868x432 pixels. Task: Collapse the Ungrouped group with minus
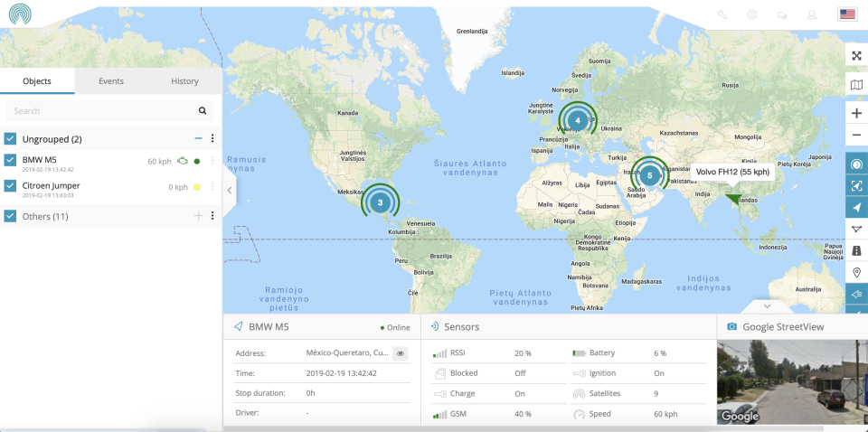point(198,138)
